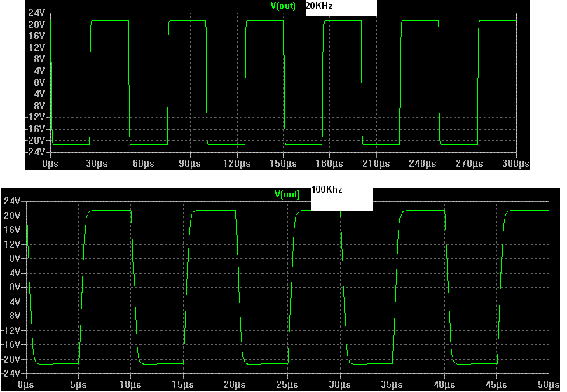Click the 180µs time axis label

tap(329, 164)
